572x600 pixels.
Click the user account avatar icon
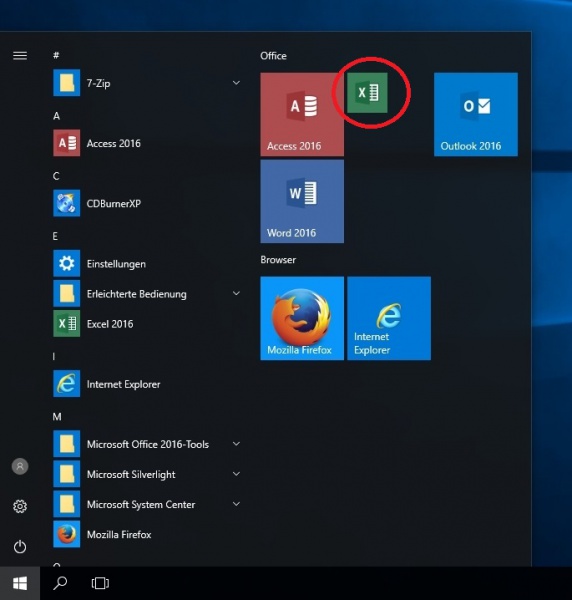click(20, 466)
